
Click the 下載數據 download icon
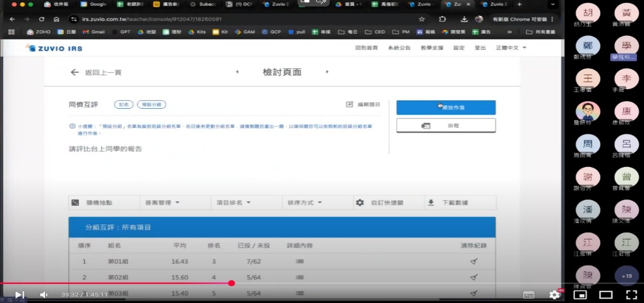coord(431,203)
